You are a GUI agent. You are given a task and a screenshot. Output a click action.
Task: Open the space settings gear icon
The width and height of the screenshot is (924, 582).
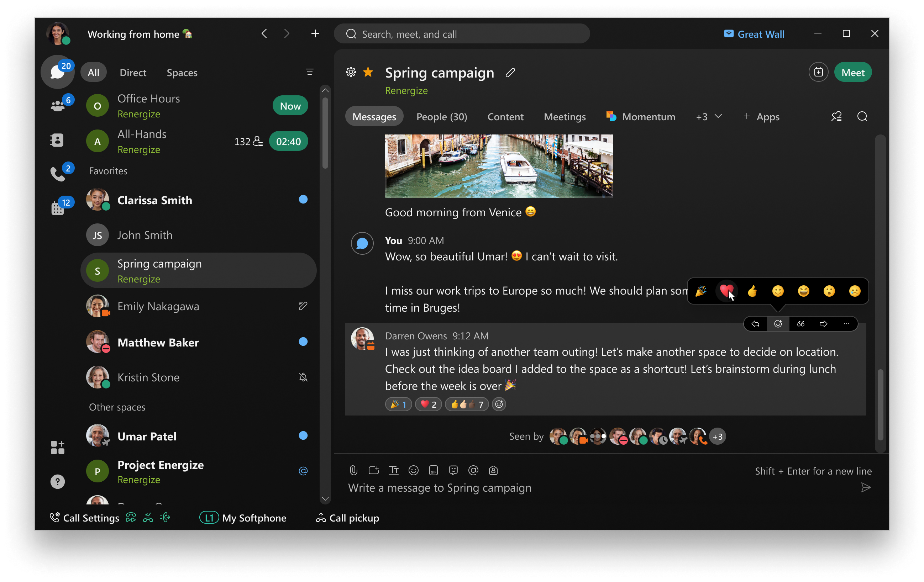coord(351,72)
